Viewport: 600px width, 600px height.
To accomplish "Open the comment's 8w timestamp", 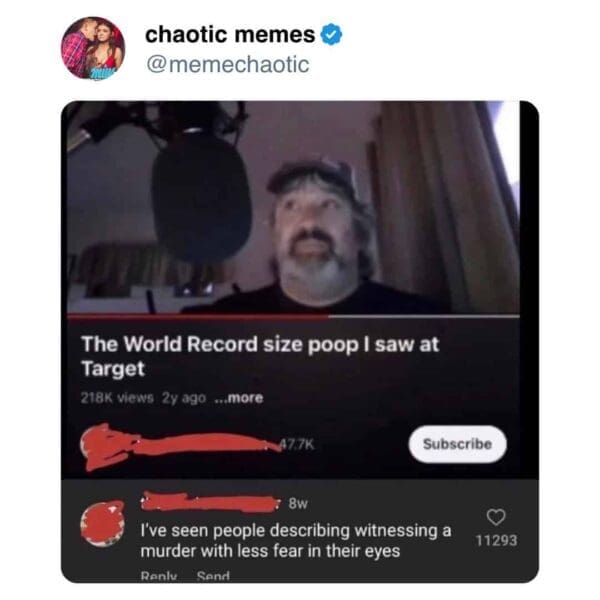I will [x=298, y=504].
